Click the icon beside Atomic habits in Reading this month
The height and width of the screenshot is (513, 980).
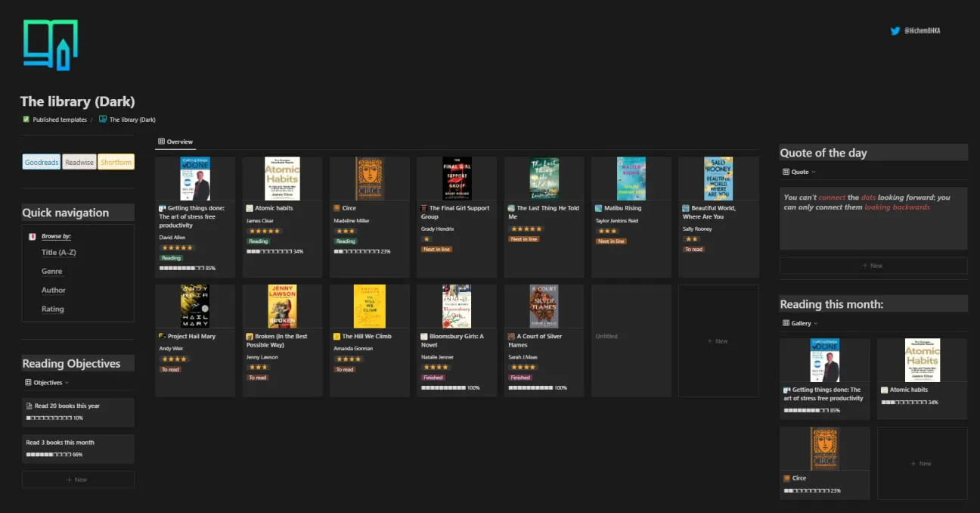pyautogui.click(x=884, y=390)
